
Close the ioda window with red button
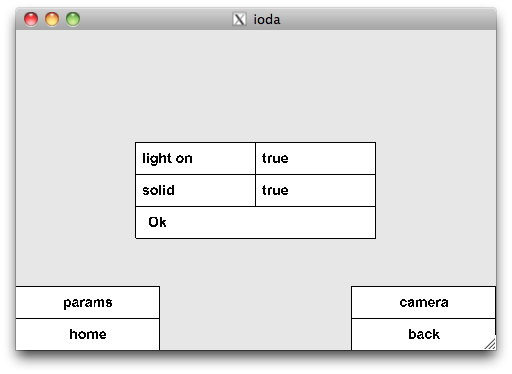pos(31,19)
